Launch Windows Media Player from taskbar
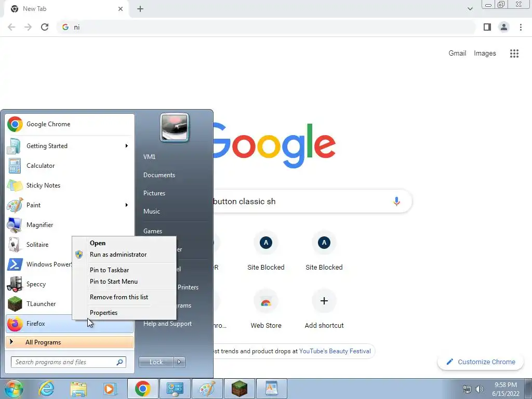 110,389
